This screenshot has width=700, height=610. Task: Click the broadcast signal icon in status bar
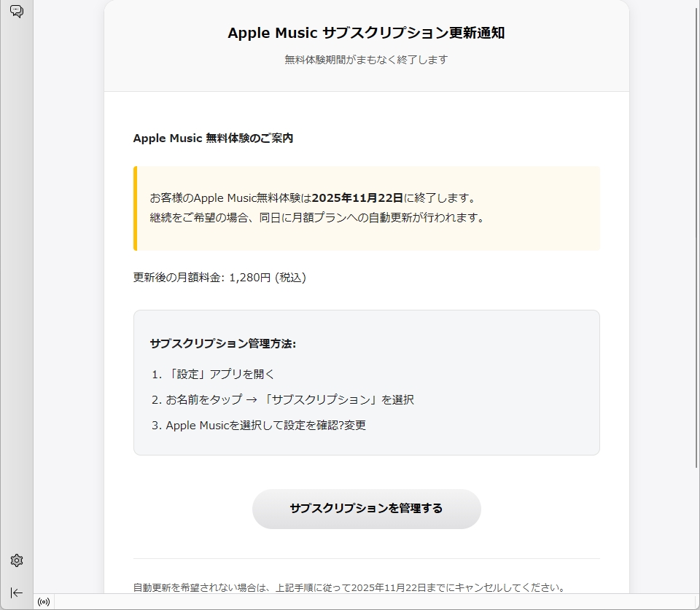tap(44, 602)
